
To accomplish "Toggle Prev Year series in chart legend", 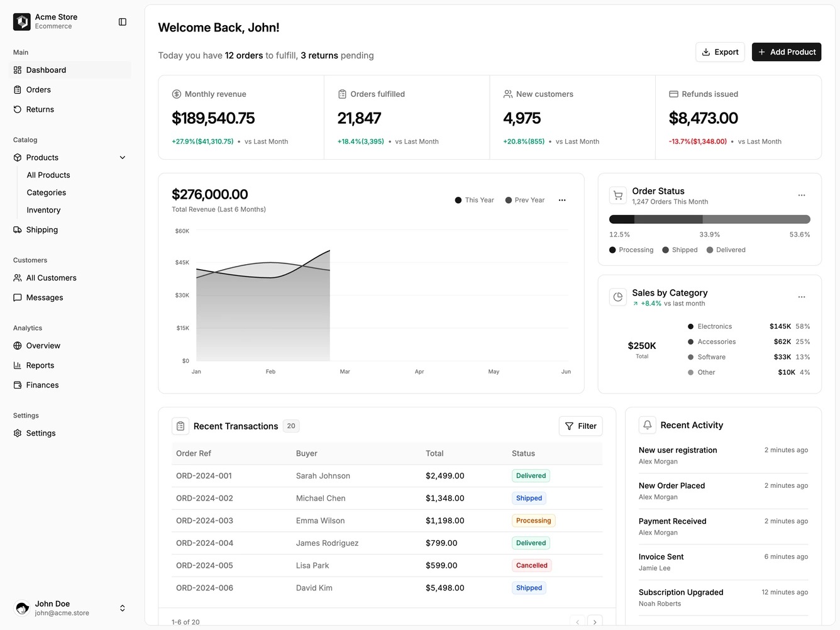I will 525,201.
